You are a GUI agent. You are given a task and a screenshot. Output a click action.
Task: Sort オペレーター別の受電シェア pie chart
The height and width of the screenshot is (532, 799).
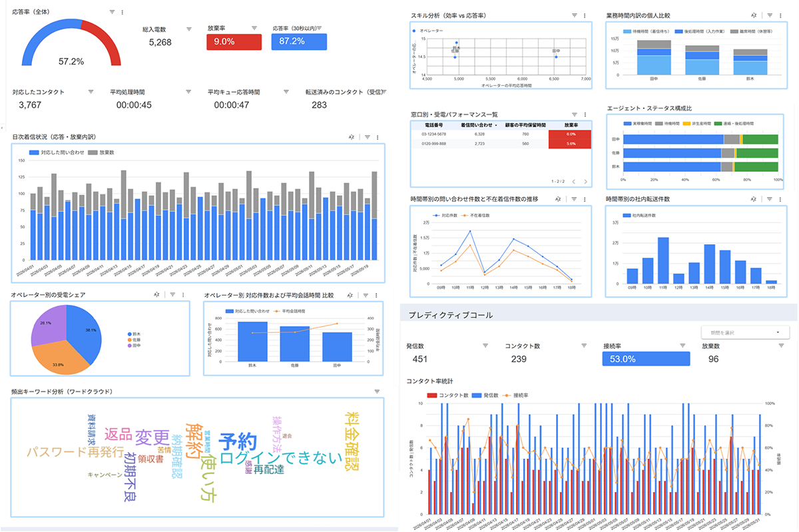point(158,294)
